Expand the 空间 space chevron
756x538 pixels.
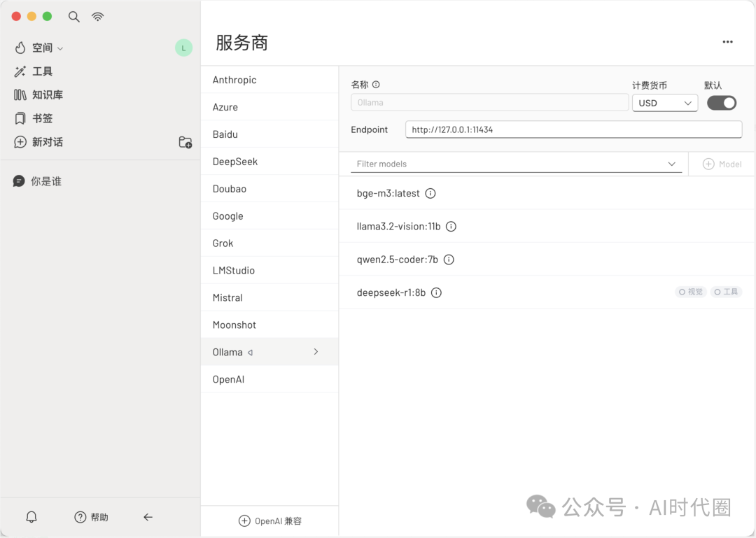[60, 49]
